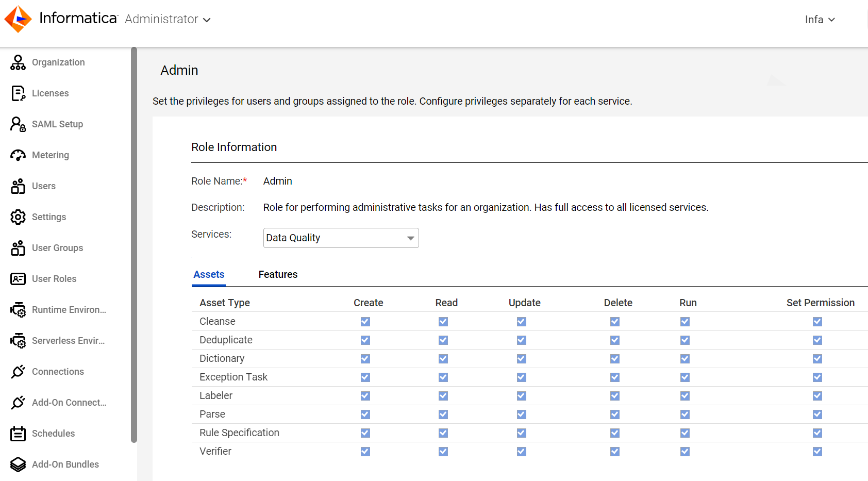Click the Runtime Environments icon
The image size is (868, 481).
[x=18, y=310]
